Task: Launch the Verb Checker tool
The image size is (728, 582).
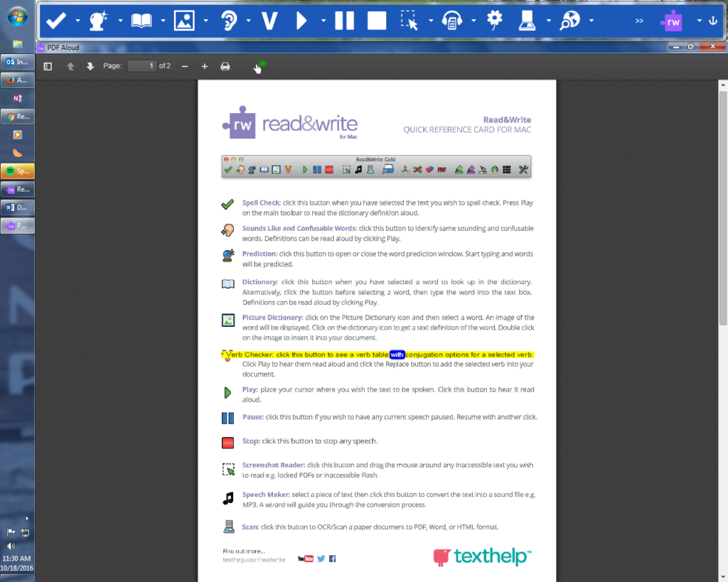Action: coord(269,20)
